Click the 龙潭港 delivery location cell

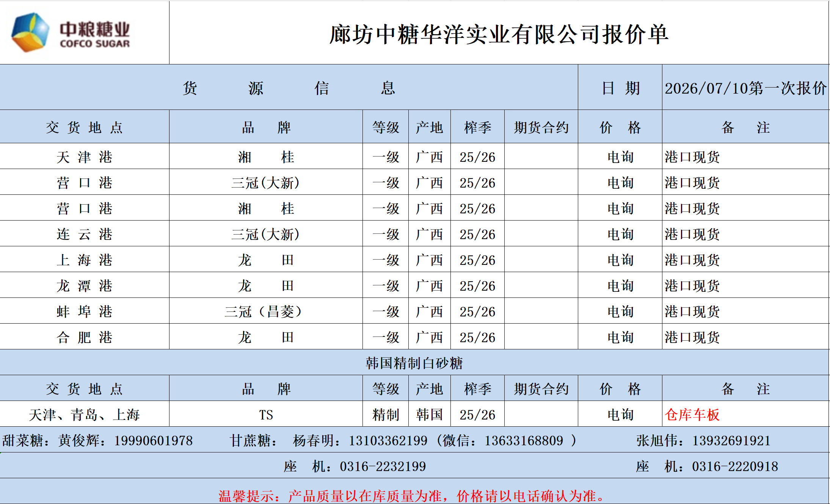pyautogui.click(x=85, y=286)
